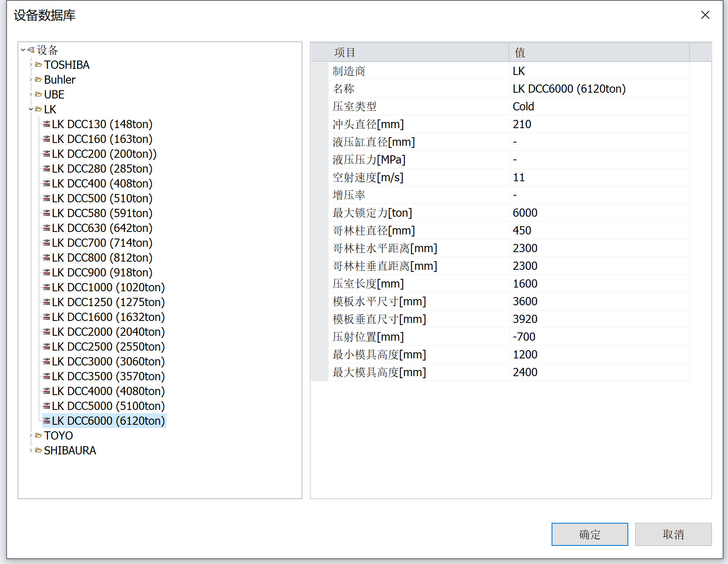This screenshot has height=564, width=728.
Task: Click the 最小模具高度[mm] value 1200
Action: click(525, 354)
